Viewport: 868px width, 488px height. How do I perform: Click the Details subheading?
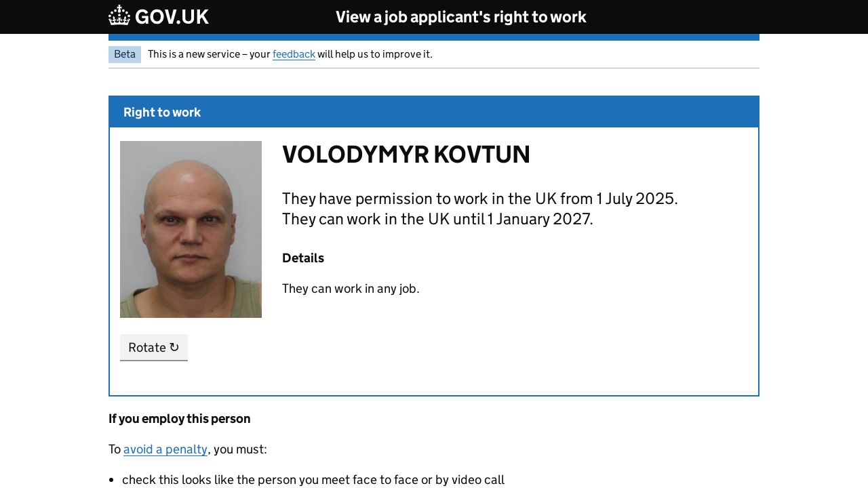point(303,258)
